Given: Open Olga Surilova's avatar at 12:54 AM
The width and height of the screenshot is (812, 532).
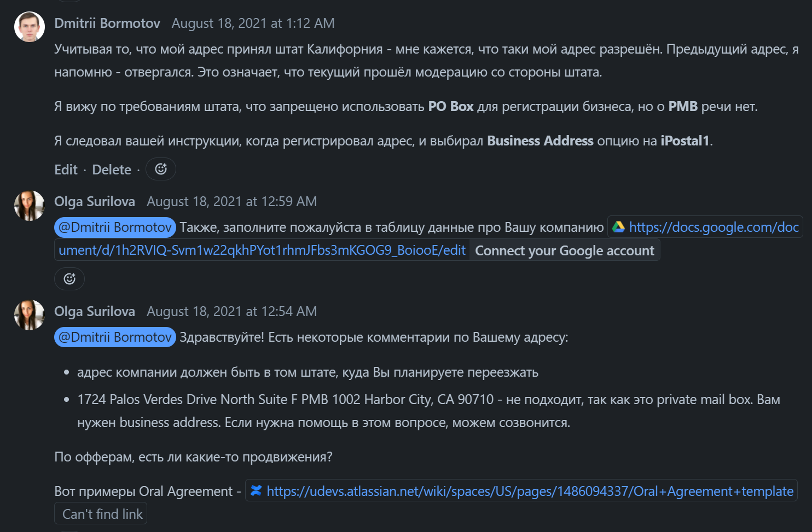Looking at the screenshot, I should click(x=29, y=315).
